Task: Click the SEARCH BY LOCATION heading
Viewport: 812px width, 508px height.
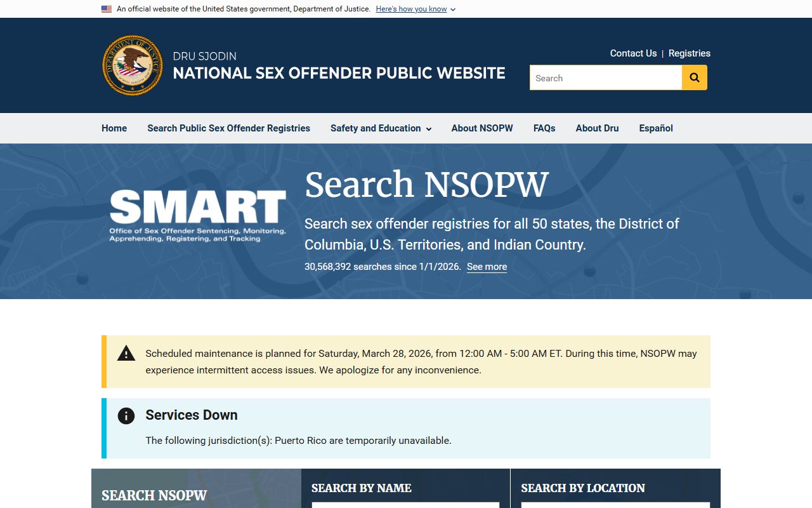Action: pos(583,488)
